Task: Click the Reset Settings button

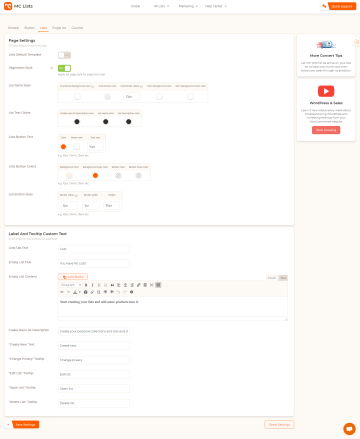Action: [279, 424]
